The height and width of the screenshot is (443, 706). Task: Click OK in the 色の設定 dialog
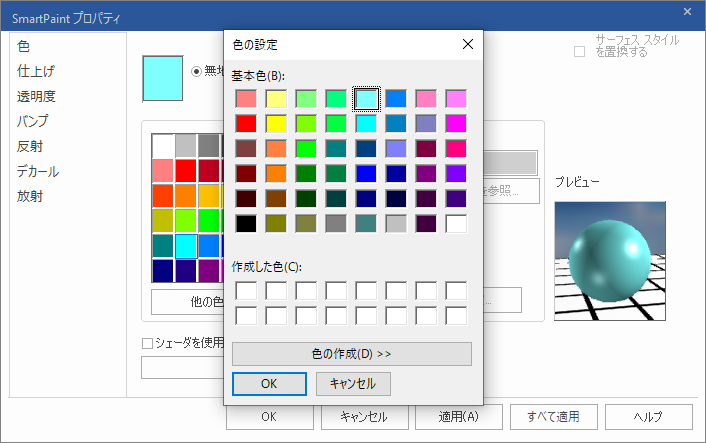tap(269, 384)
